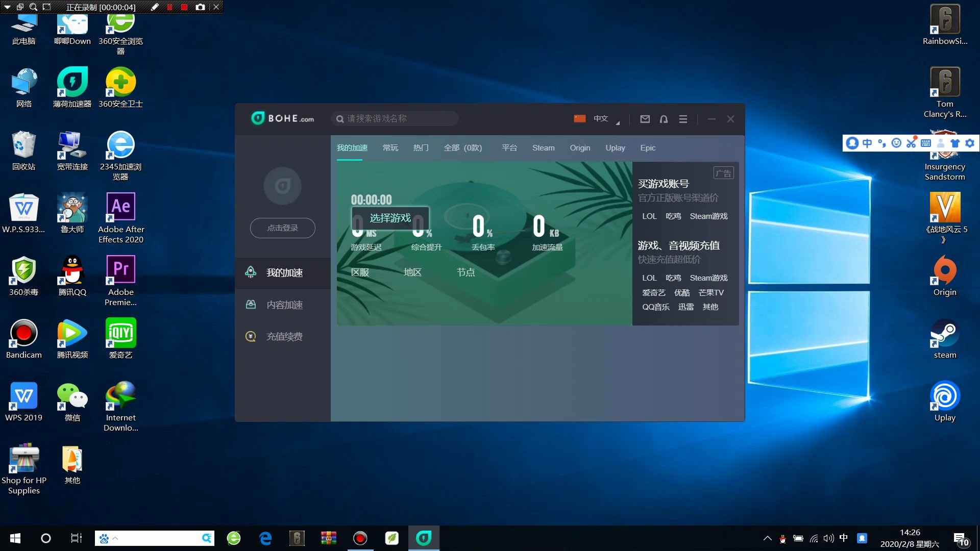Click the BOHE accelerator icon on the taskbar
This screenshot has width=980, height=551.
tap(424, 538)
